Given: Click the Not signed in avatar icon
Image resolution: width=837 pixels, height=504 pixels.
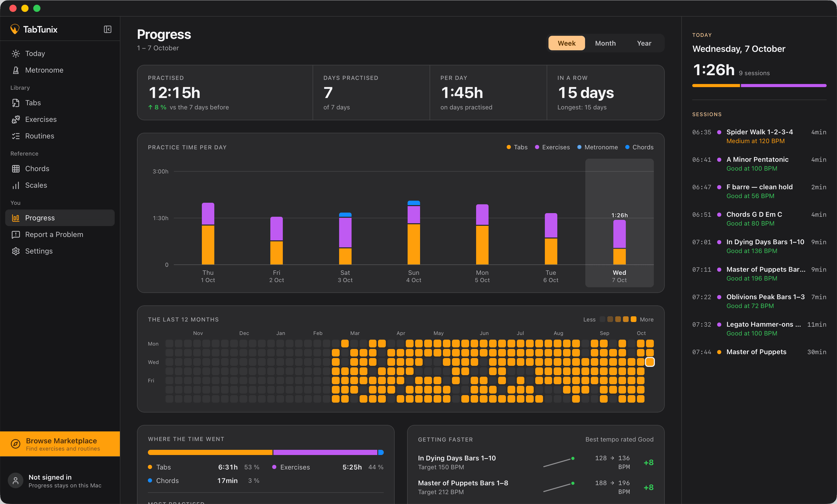Looking at the screenshot, I should coord(16,481).
